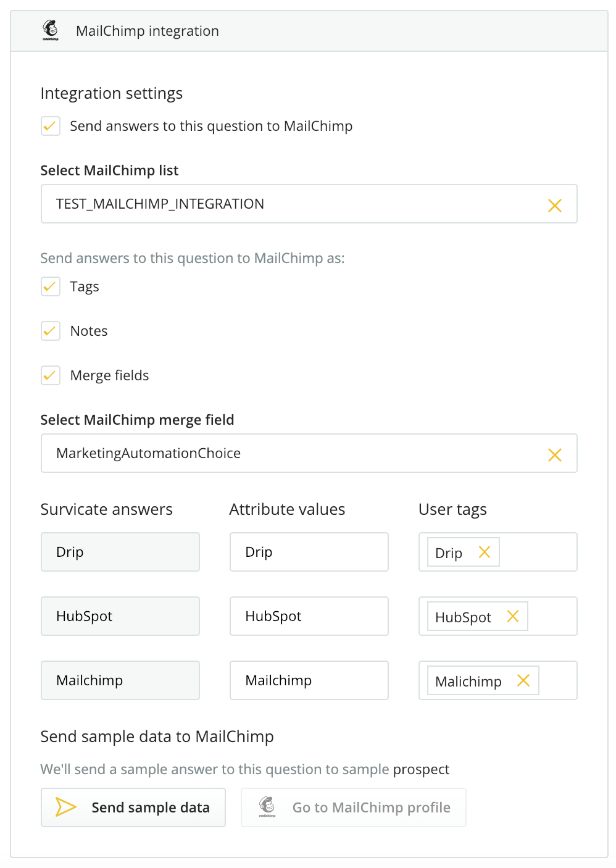Click the Drip user tags input area
The image size is (616, 868).
coord(537,552)
